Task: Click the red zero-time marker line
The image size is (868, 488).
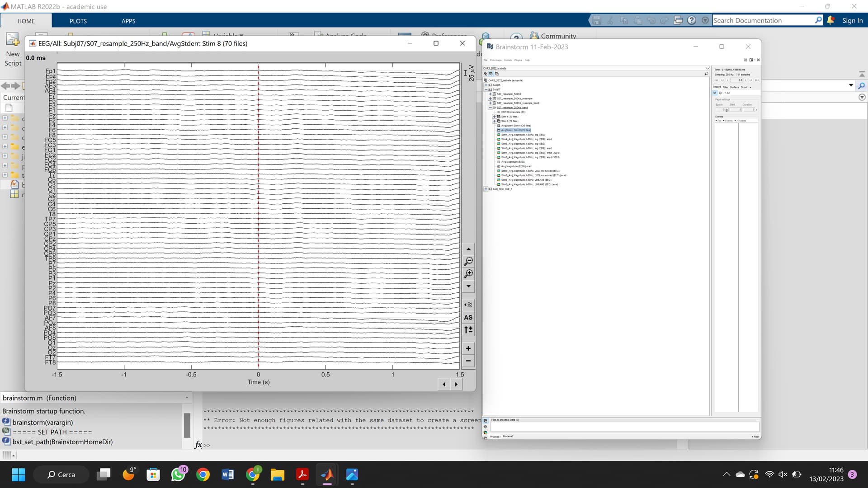Action: point(259,216)
